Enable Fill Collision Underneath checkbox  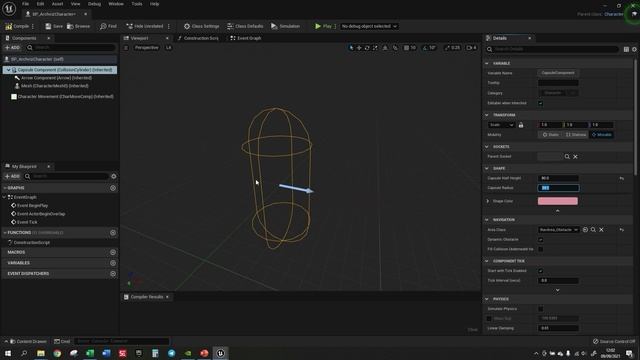[x=540, y=249]
